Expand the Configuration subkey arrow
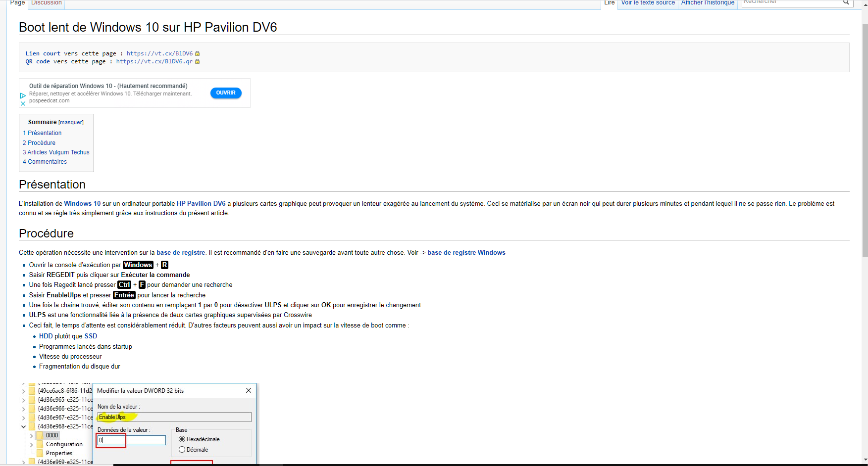The height and width of the screenshot is (466, 868). coord(31,444)
